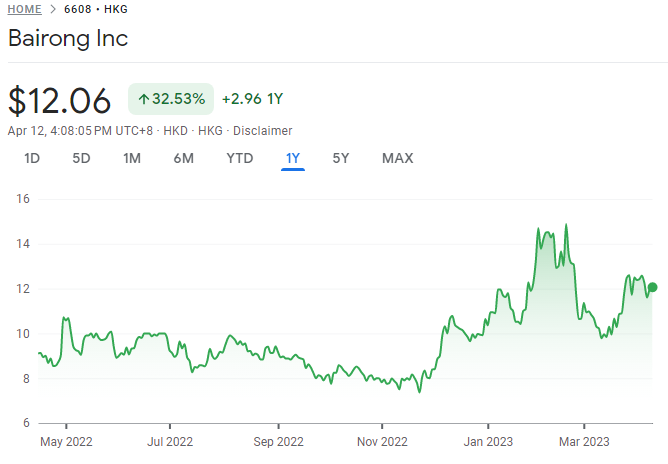Image resolution: width=668 pixels, height=464 pixels.
Task: Click the 32.53% percentage change badge
Action: [x=171, y=99]
